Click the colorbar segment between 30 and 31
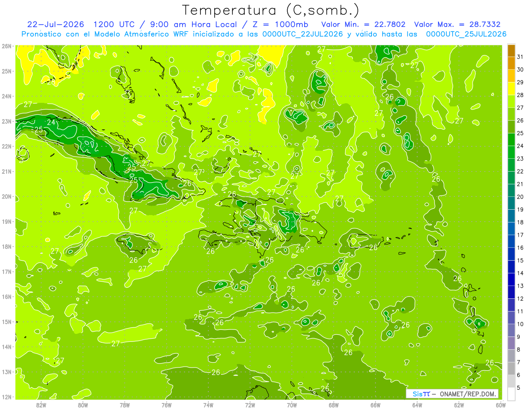 coord(511,63)
